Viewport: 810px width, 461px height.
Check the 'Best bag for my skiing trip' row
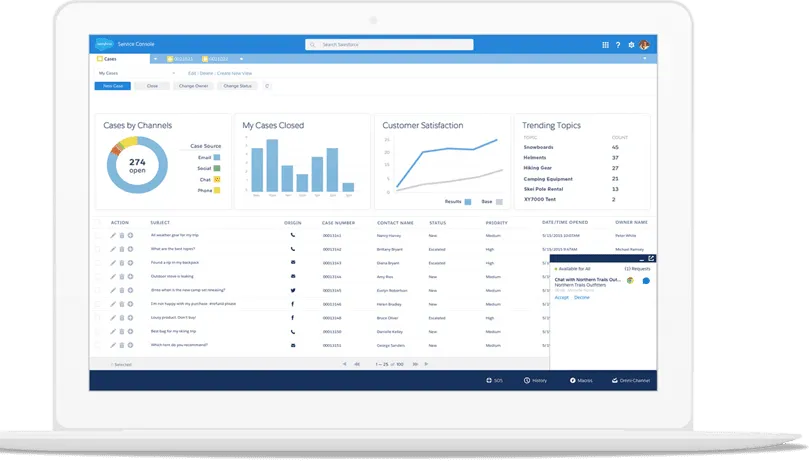pos(97,331)
